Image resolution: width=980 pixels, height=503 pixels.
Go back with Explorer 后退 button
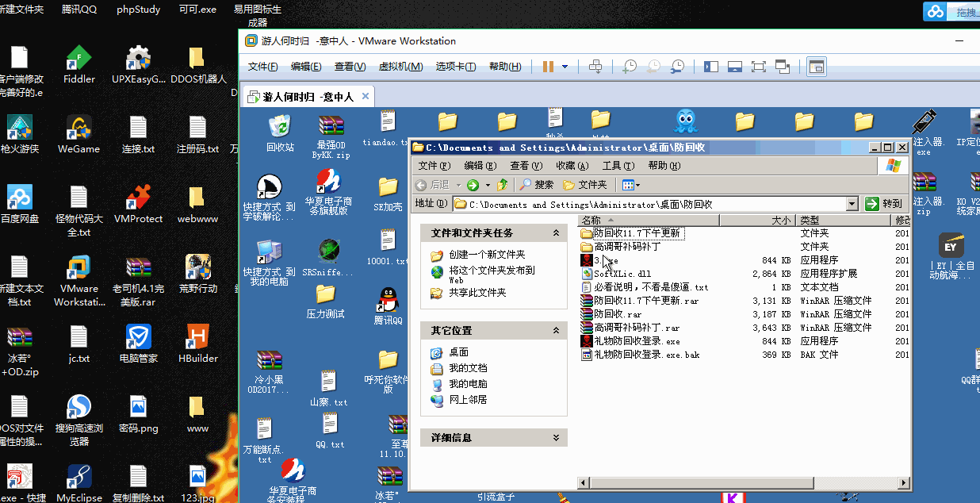tap(432, 185)
